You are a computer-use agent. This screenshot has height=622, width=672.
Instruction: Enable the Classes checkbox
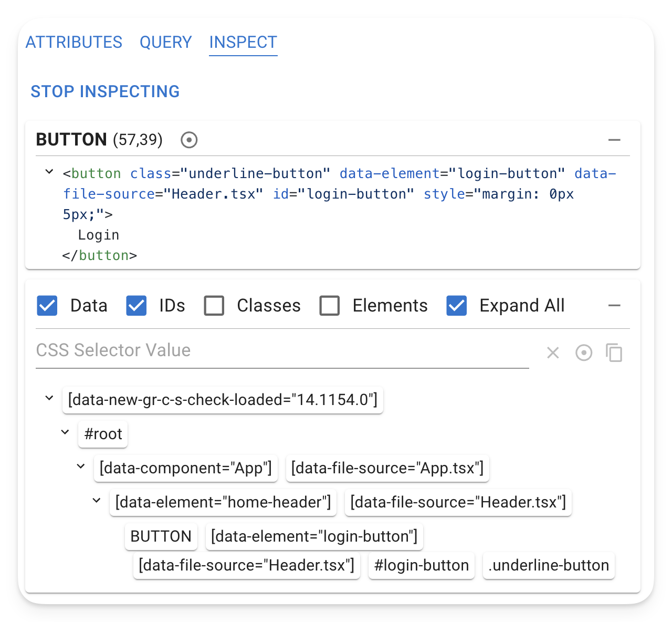click(214, 306)
